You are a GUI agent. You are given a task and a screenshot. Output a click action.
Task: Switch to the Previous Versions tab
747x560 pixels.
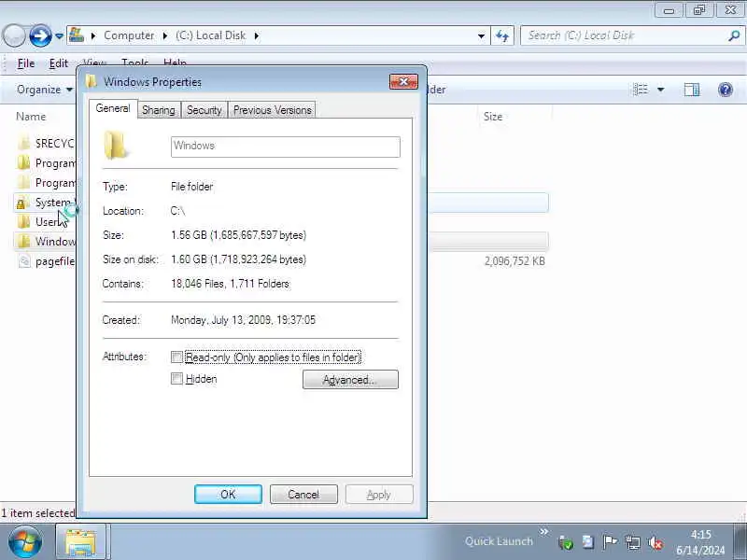(x=272, y=110)
